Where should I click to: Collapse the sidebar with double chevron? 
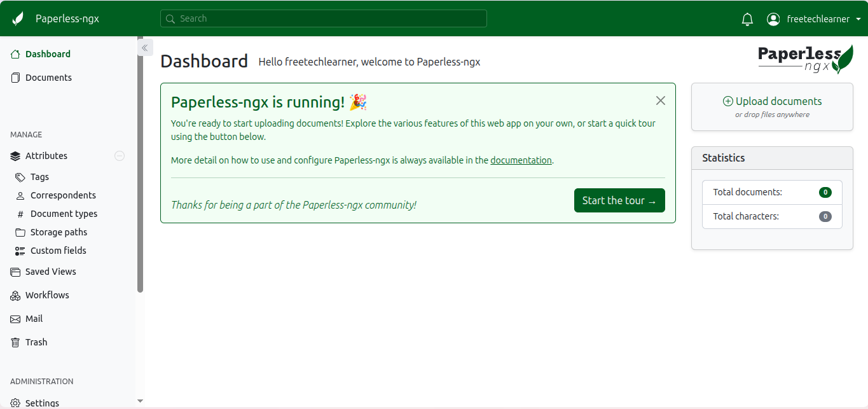point(145,47)
